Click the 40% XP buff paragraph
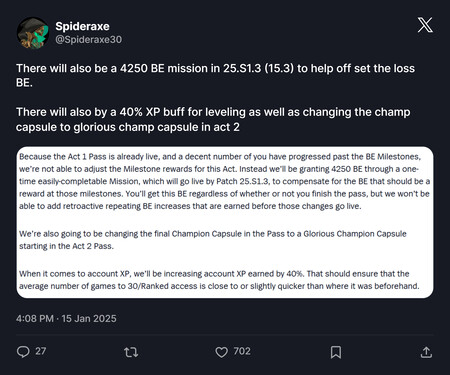Image resolution: width=450 pixels, height=375 pixels. [213, 119]
